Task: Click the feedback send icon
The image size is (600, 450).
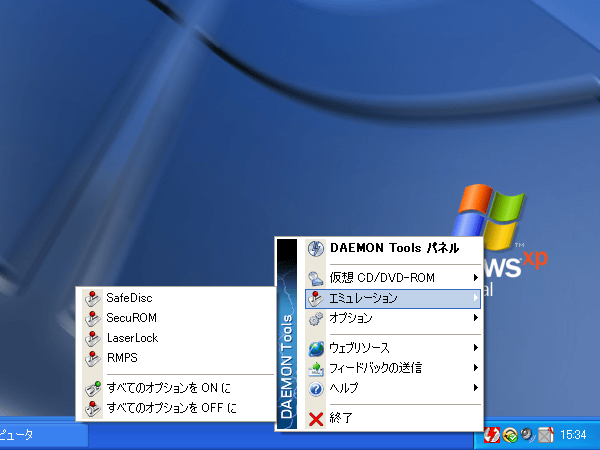Action: pyautogui.click(x=316, y=369)
